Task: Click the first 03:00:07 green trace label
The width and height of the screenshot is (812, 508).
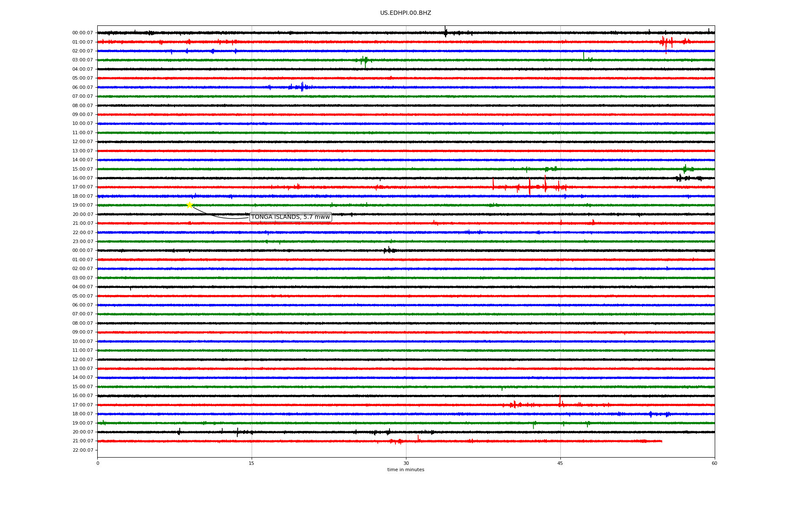Action: 82,60
